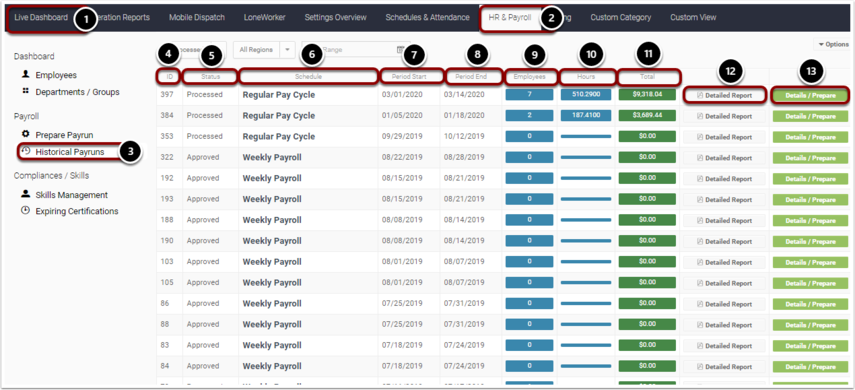Go to the LoneWorker tab
The image size is (855, 390).
pyautogui.click(x=264, y=17)
